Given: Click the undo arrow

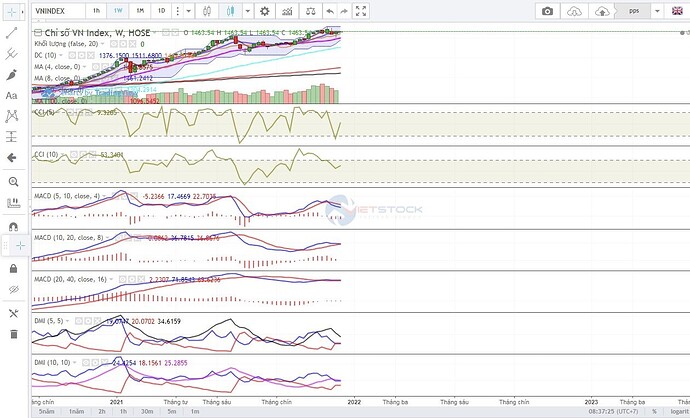Looking at the screenshot, I should pyautogui.click(x=330, y=11).
